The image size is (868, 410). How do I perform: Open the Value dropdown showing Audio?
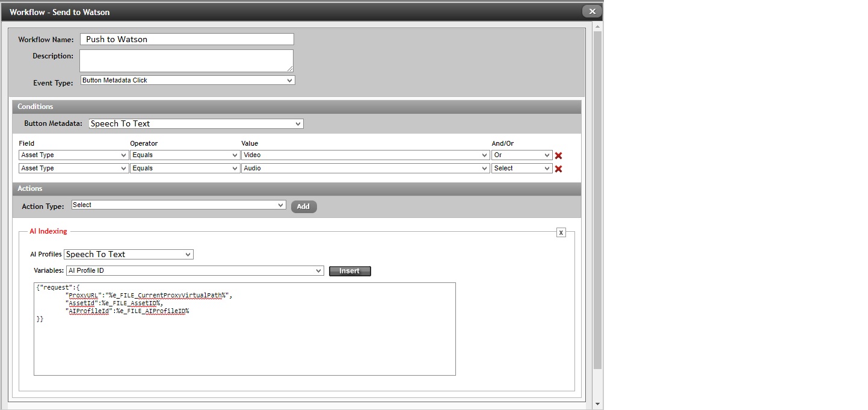366,168
